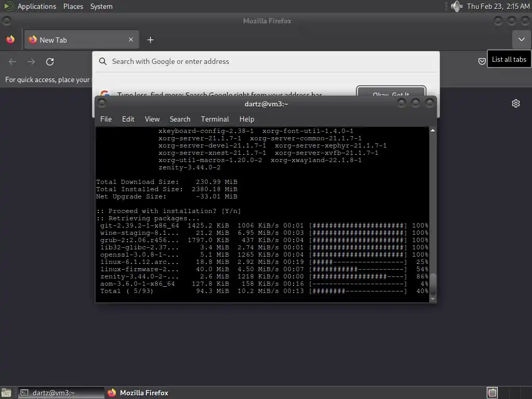The width and height of the screenshot is (532, 399).
Task: Open the terminal Edit menu
Action: pos(128,119)
